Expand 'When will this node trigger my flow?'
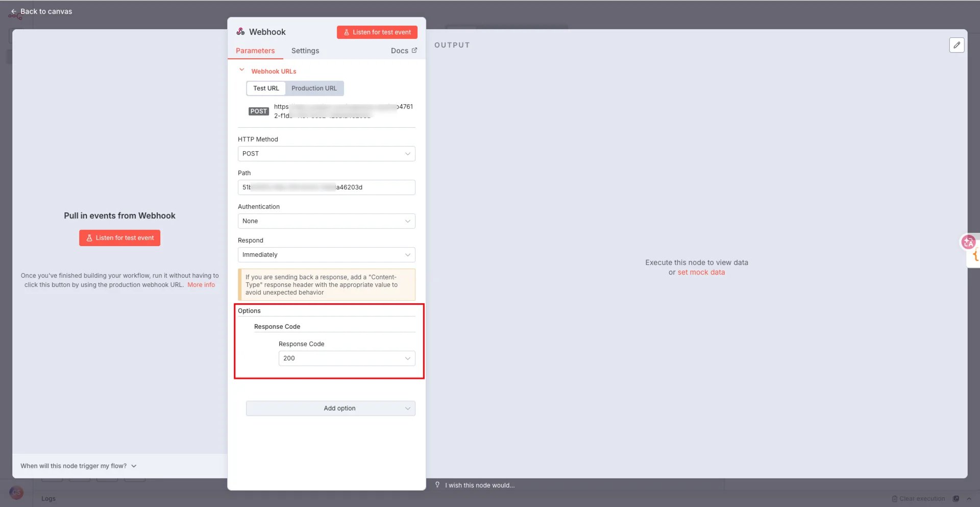 [79, 466]
